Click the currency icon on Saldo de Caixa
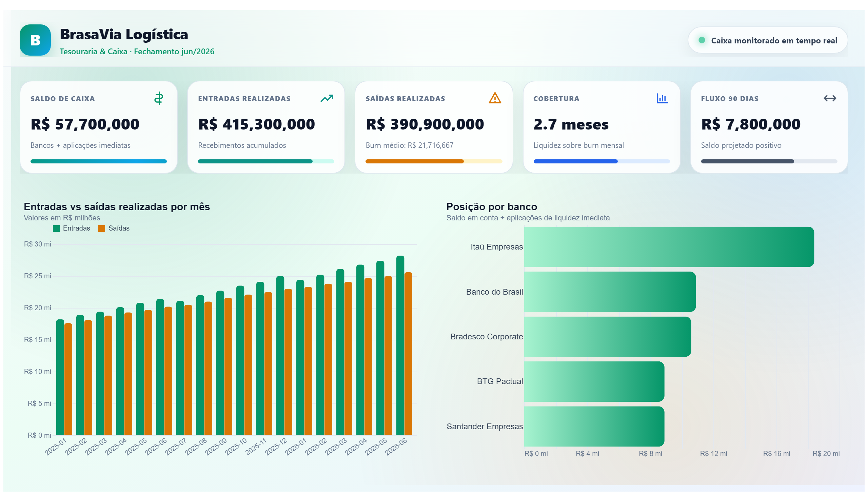 [x=158, y=99]
